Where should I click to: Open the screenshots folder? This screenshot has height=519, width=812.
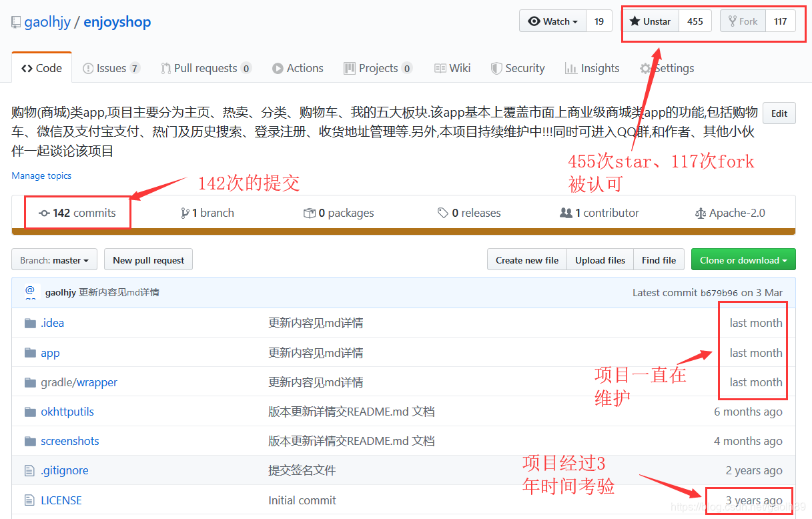(70, 441)
